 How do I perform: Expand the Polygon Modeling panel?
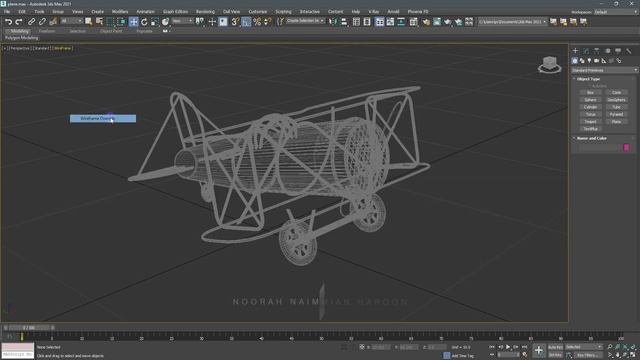[22, 38]
